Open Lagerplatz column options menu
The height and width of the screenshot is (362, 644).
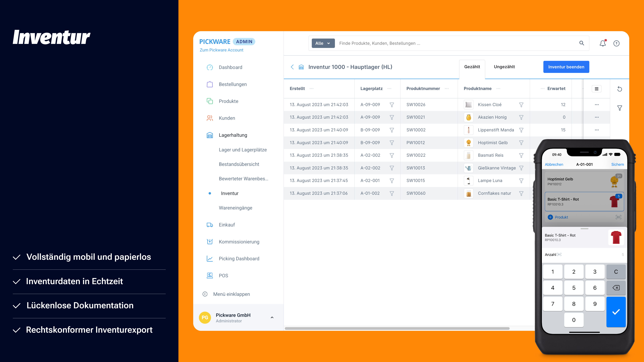pos(389,88)
